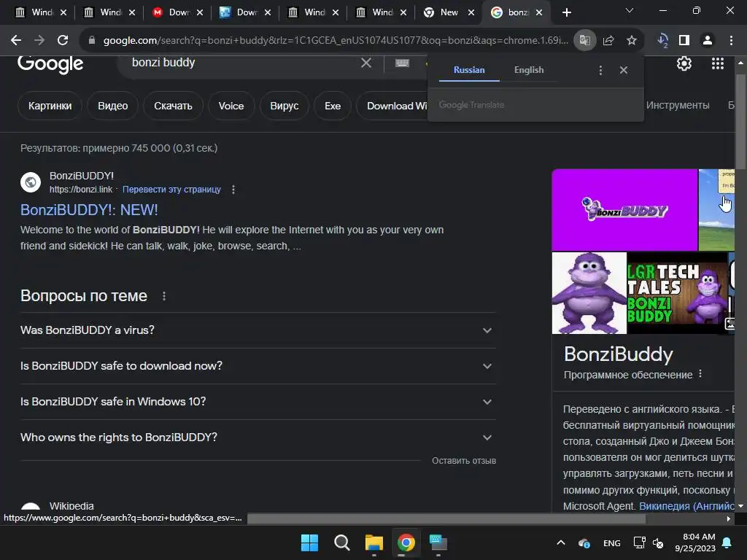Screen dimensions: 747x560
Task: Open Windows taskbar search
Action: point(341,542)
